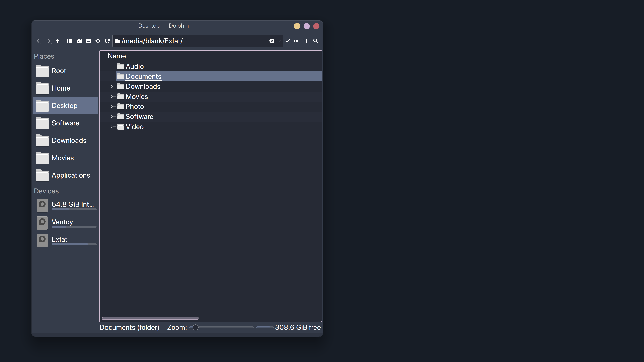This screenshot has height=362, width=644.
Task: Open the Exfat device
Action: pos(66,240)
